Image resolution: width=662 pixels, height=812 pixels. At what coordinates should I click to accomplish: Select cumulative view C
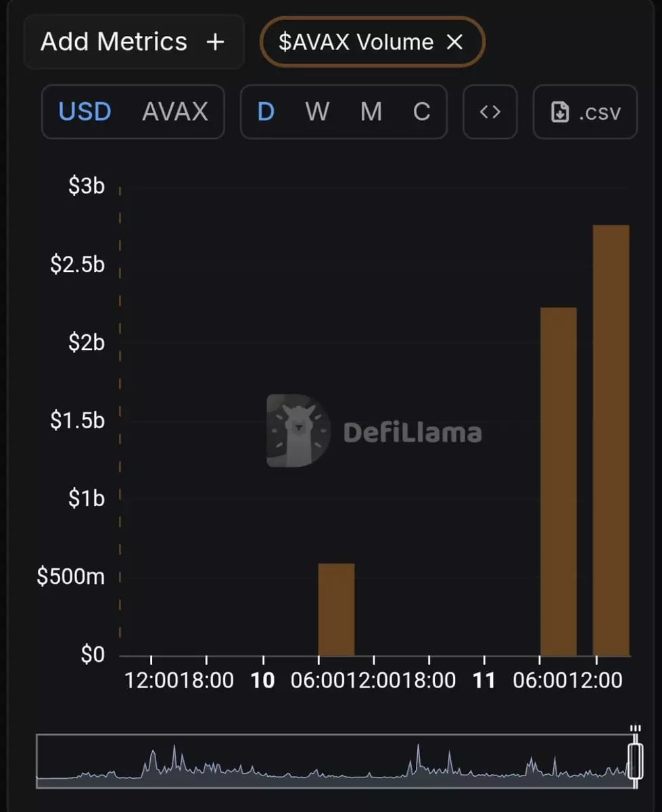[x=421, y=112]
